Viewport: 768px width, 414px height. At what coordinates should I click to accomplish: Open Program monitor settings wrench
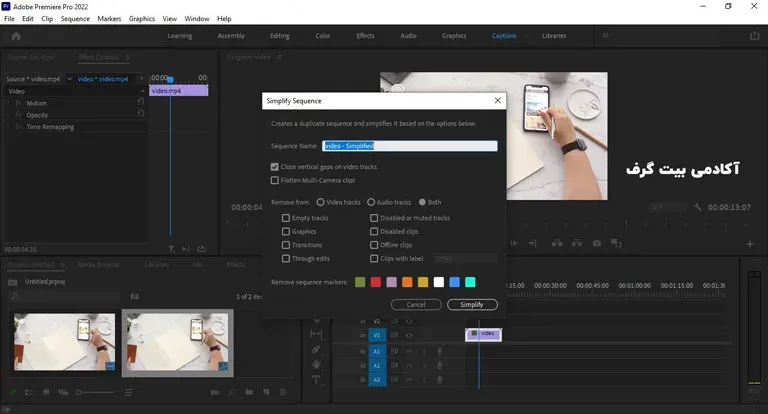[697, 207]
